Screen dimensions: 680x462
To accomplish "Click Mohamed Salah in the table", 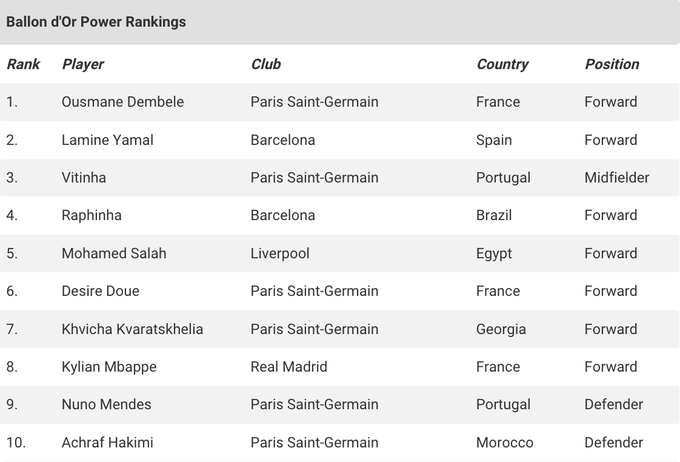I will tap(114, 253).
